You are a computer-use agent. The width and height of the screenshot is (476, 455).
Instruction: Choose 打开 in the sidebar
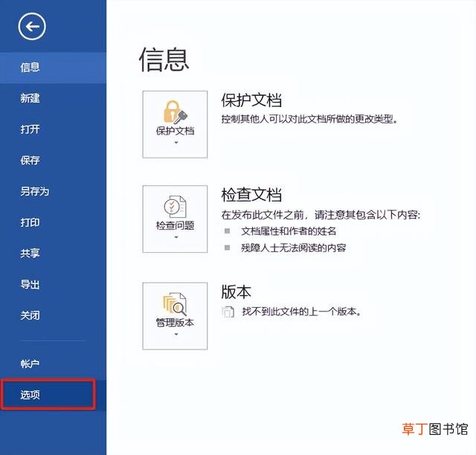(53, 129)
